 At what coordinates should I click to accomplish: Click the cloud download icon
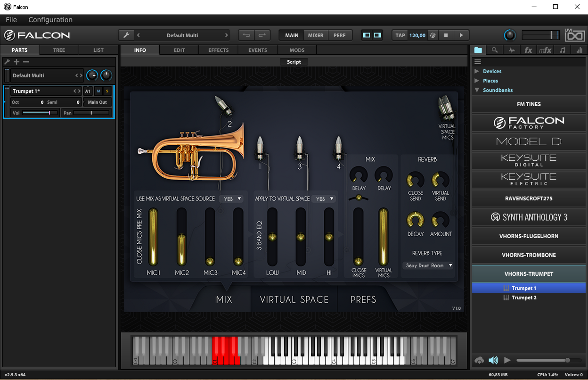[x=479, y=360]
